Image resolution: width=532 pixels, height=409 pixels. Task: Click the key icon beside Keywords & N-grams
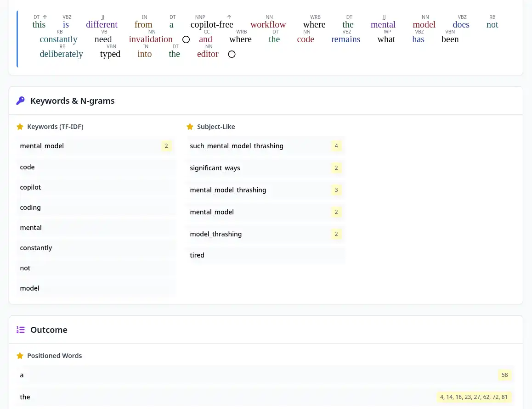click(x=20, y=101)
